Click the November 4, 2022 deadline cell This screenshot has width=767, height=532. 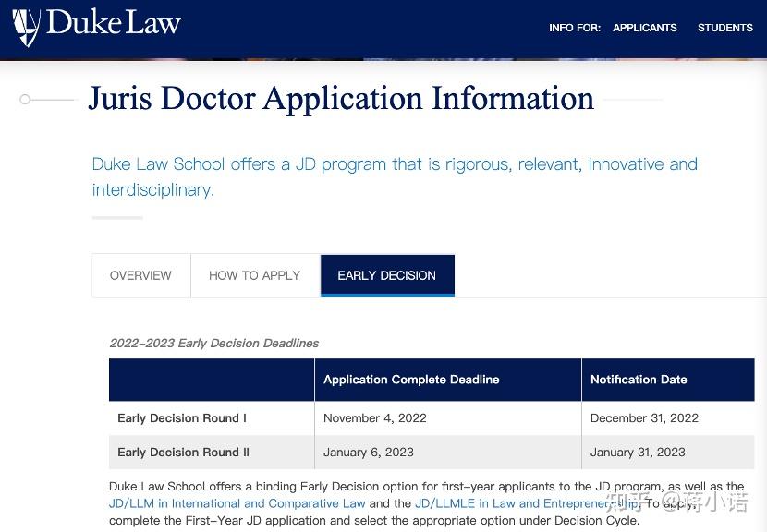click(374, 417)
